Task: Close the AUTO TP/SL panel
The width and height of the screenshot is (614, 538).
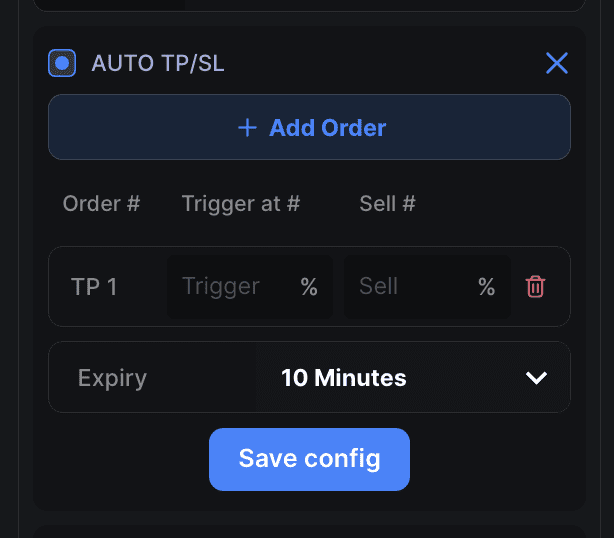Action: click(x=557, y=63)
